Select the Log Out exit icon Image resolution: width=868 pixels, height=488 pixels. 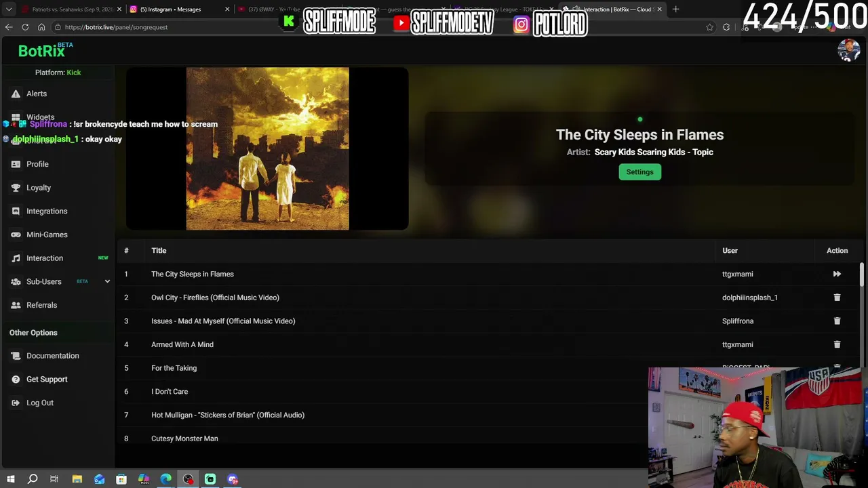point(16,403)
